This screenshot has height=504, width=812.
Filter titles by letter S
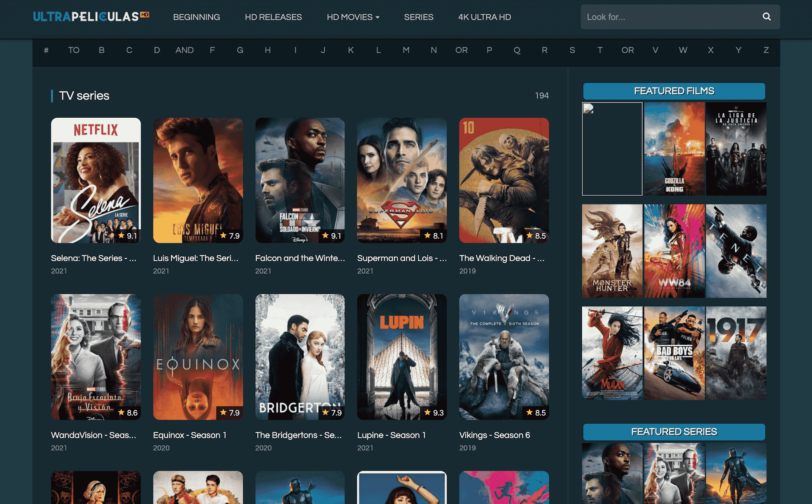click(x=572, y=50)
